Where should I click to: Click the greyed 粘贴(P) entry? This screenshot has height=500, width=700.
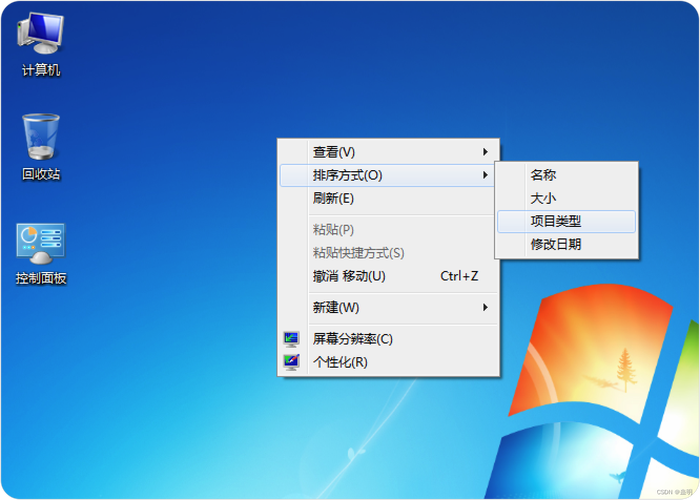click(x=388, y=230)
